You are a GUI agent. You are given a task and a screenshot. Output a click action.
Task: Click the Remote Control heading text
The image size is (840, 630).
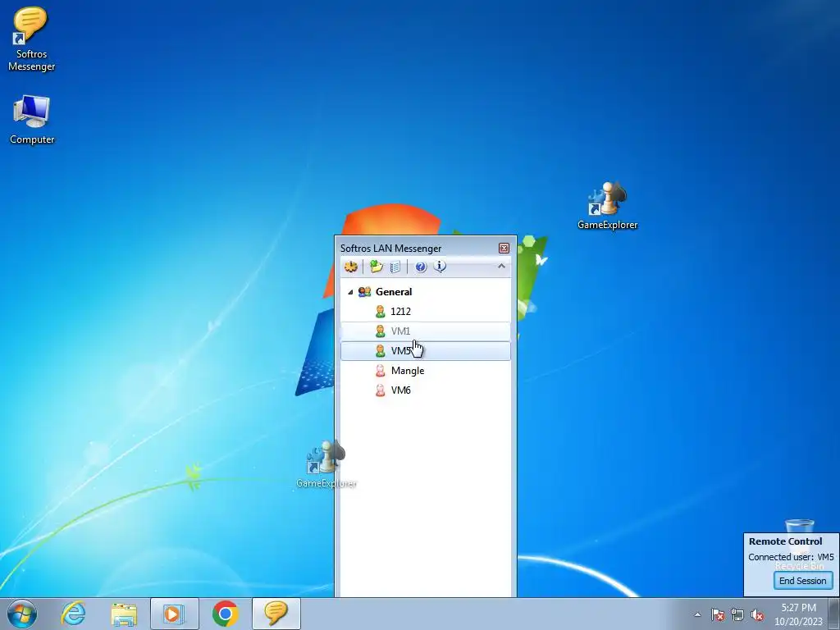coord(785,541)
